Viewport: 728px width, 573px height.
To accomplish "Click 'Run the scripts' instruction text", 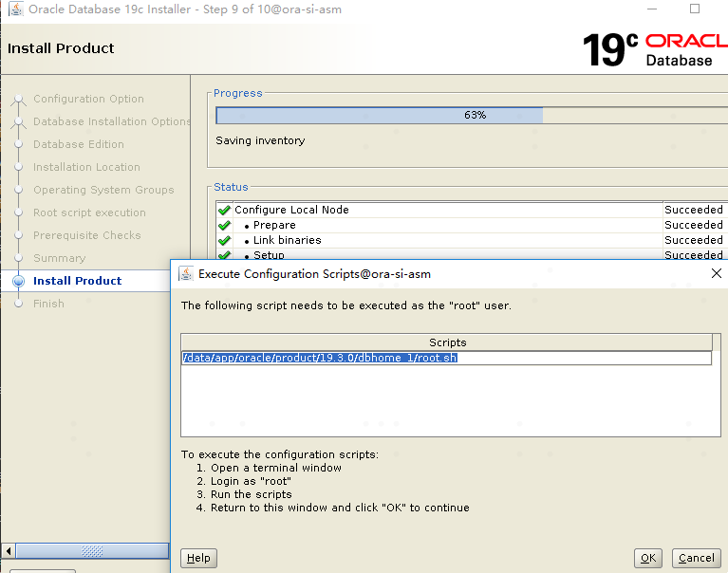I will coord(252,494).
